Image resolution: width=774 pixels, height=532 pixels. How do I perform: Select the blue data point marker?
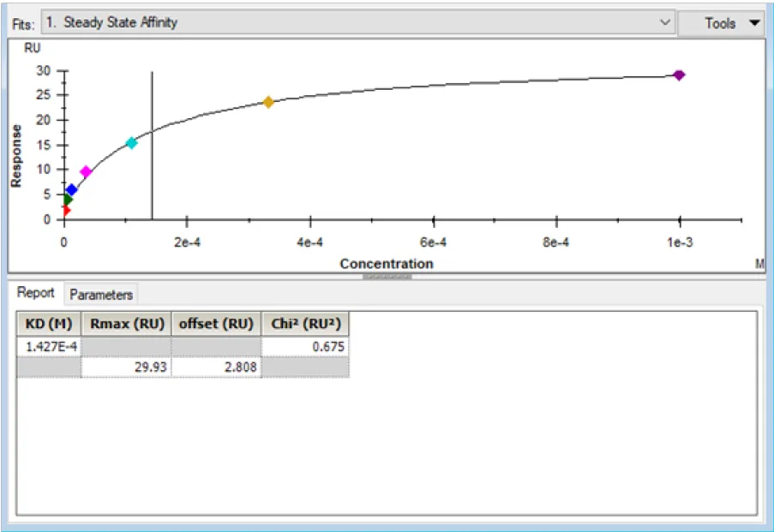point(72,190)
